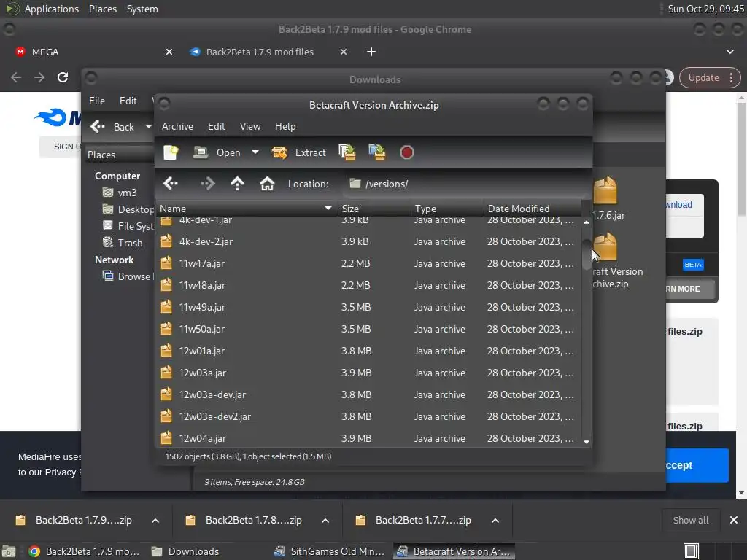Browse Network in Places sidebar
This screenshot has width=747, height=560.
128,276
